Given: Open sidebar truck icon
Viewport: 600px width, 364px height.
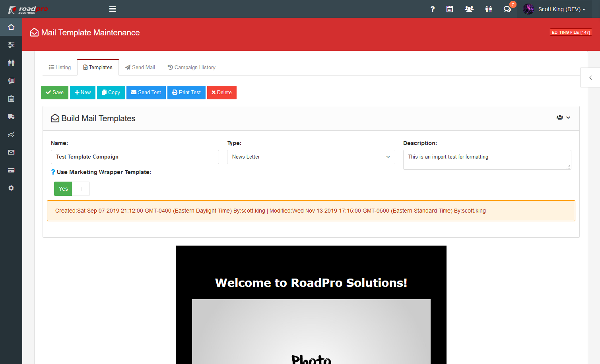Looking at the screenshot, I should point(11,116).
